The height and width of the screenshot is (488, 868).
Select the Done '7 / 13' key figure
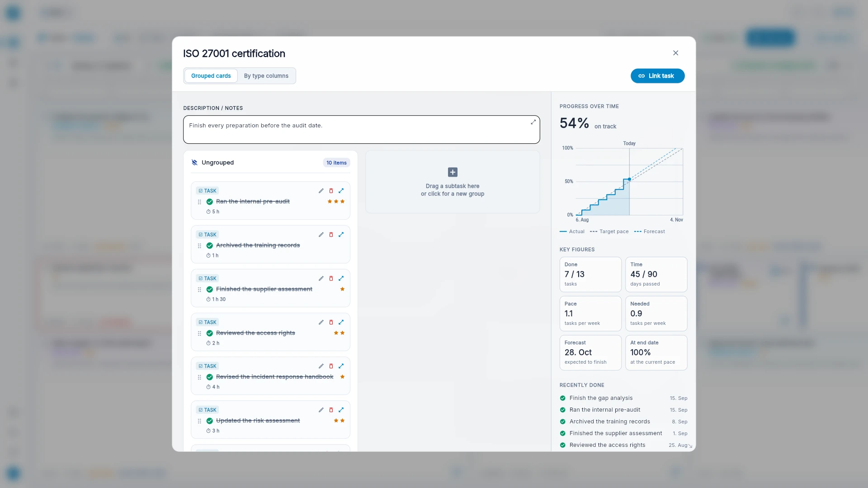pyautogui.click(x=590, y=274)
